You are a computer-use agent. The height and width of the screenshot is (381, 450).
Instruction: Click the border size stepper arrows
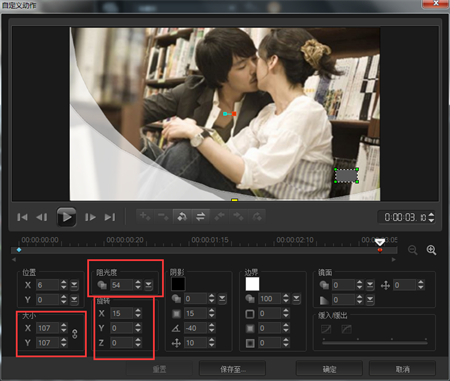pyautogui.click(x=286, y=313)
